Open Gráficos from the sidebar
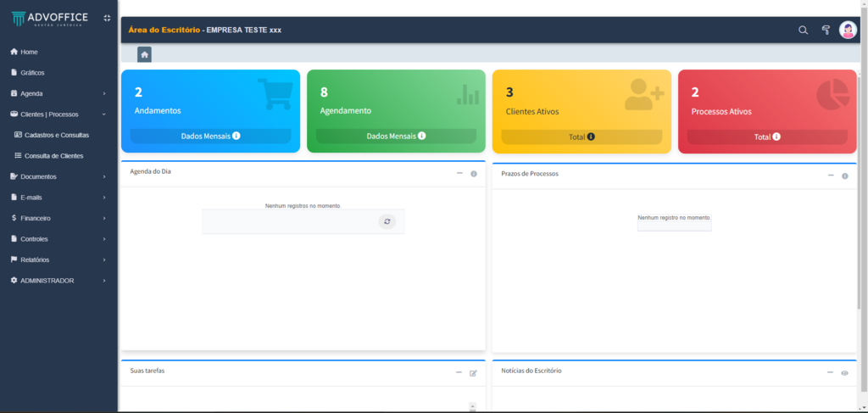Viewport: 868px width, 413px height. point(32,73)
